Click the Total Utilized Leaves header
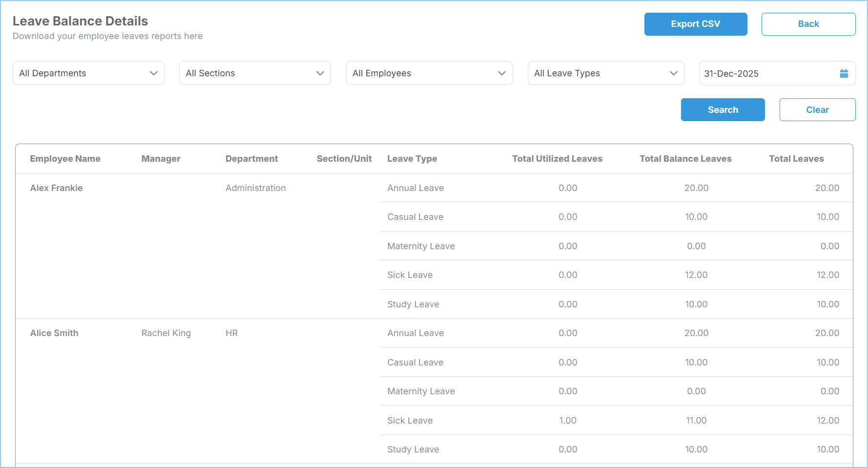This screenshot has width=868, height=468. click(x=558, y=159)
